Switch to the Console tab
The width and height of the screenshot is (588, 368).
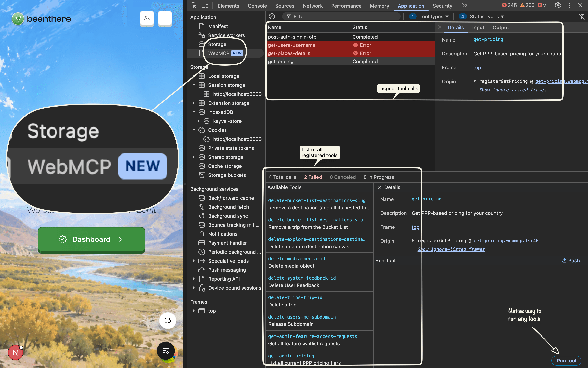257,6
